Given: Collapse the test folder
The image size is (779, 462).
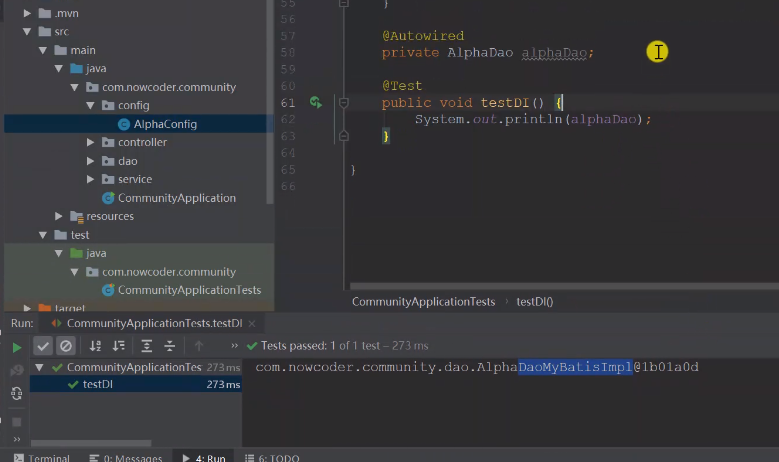Looking at the screenshot, I should (x=43, y=235).
